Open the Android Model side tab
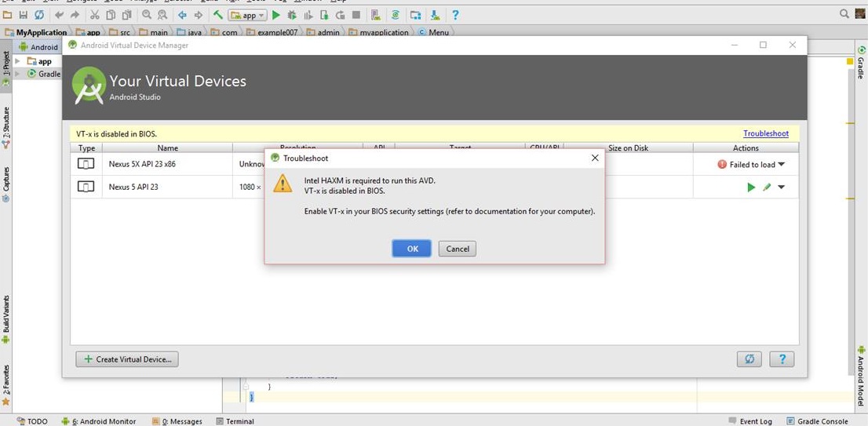This screenshot has width=868, height=426. [861, 377]
